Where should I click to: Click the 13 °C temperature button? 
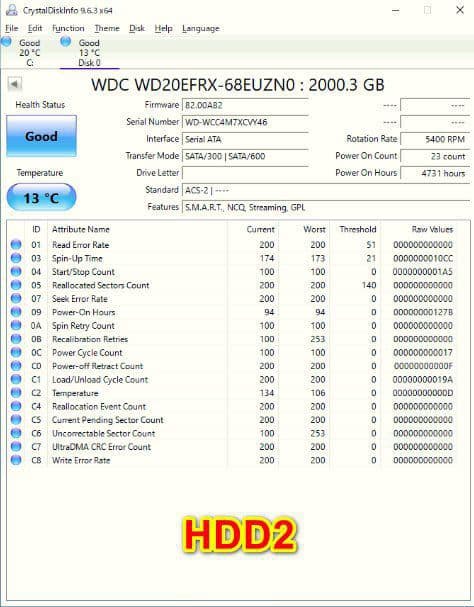tap(41, 198)
